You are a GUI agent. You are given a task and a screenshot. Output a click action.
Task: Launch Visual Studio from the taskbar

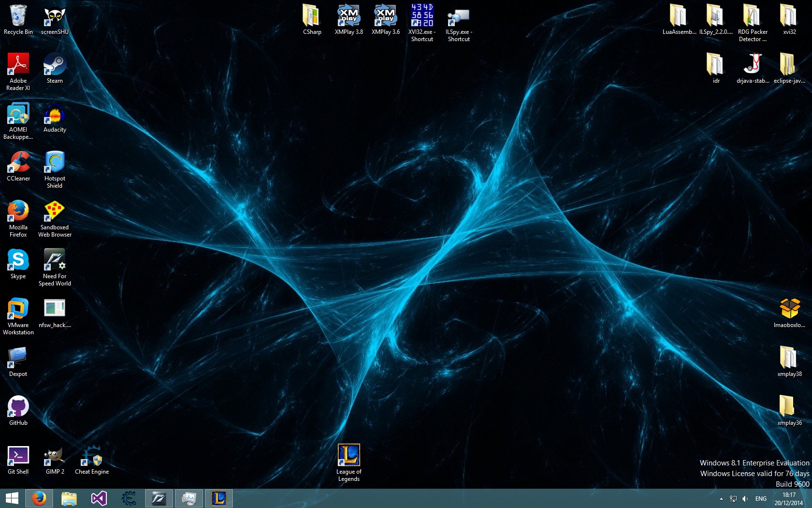click(99, 498)
